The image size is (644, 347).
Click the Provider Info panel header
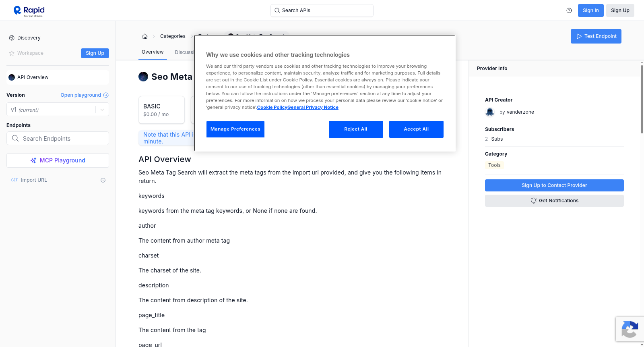[x=555, y=69]
